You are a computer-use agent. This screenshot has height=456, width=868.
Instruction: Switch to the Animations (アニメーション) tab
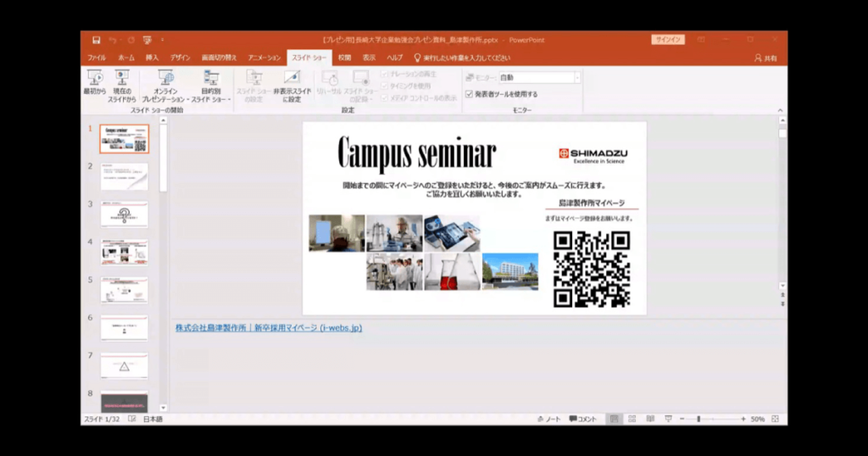(264, 58)
